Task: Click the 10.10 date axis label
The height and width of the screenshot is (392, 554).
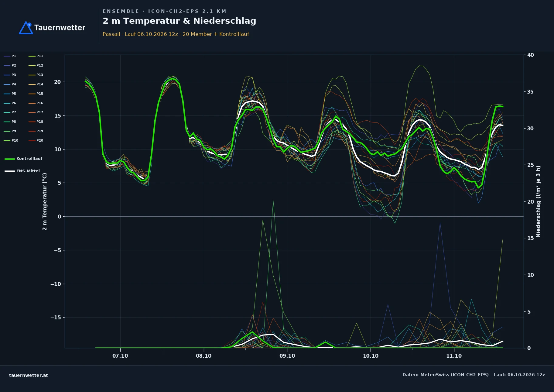Action: [371, 356]
